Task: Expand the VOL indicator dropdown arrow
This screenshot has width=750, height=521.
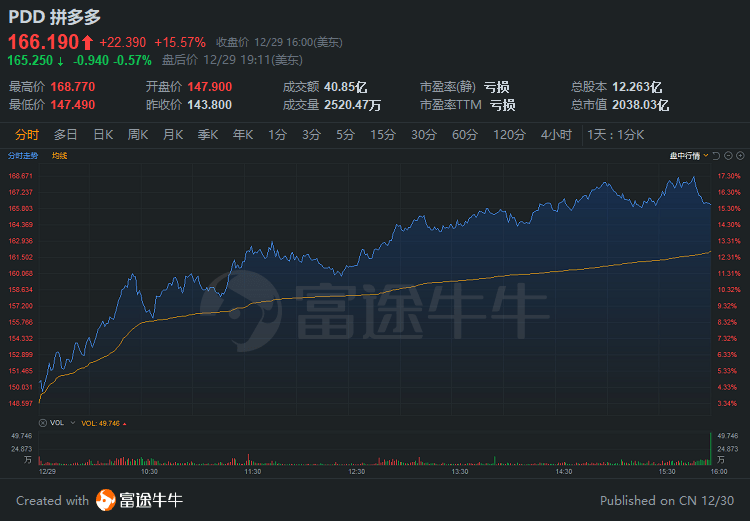Action: [x=73, y=423]
